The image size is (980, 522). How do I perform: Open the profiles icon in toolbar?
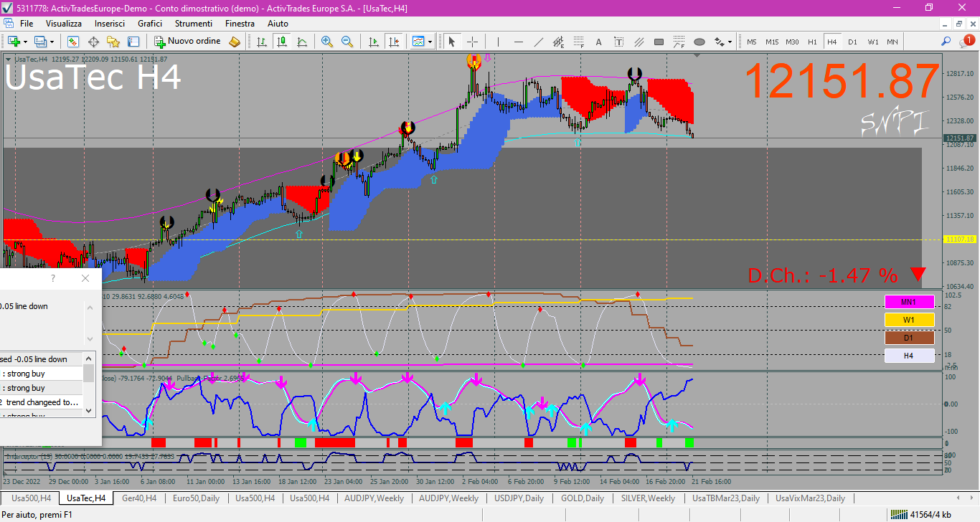coord(41,42)
